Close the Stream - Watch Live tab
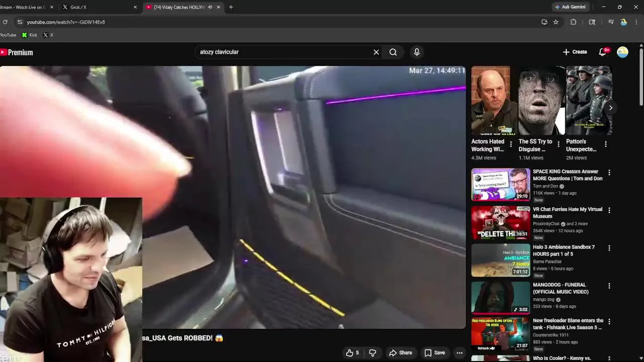Viewport: 644px width, 362px height. [51, 7]
